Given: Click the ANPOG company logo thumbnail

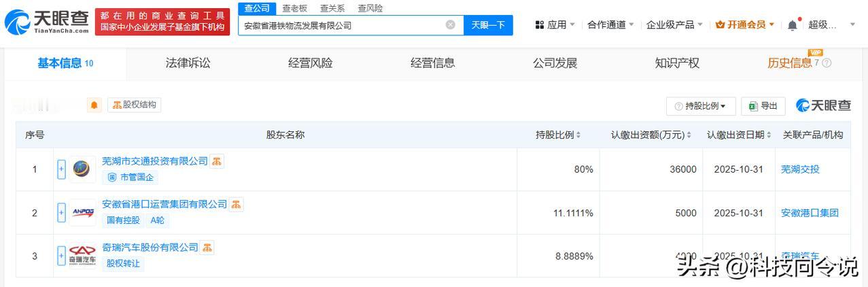Looking at the screenshot, I should point(82,213).
